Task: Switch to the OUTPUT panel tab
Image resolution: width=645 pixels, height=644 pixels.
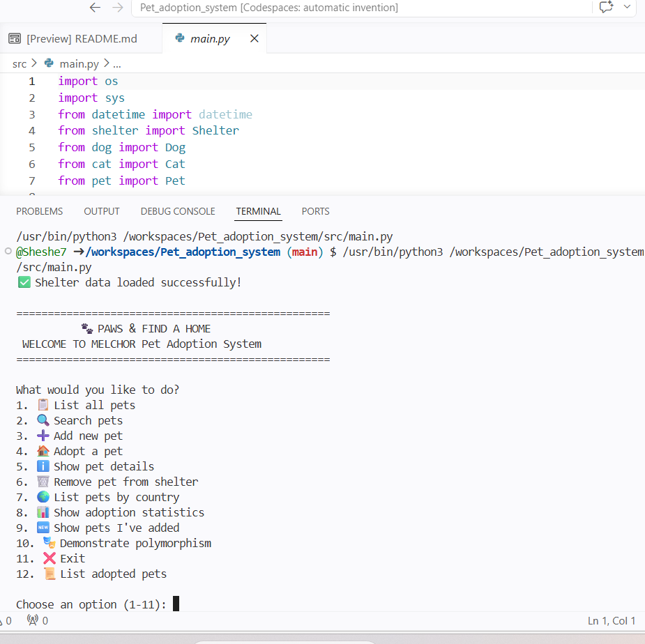Action: pos(102,211)
